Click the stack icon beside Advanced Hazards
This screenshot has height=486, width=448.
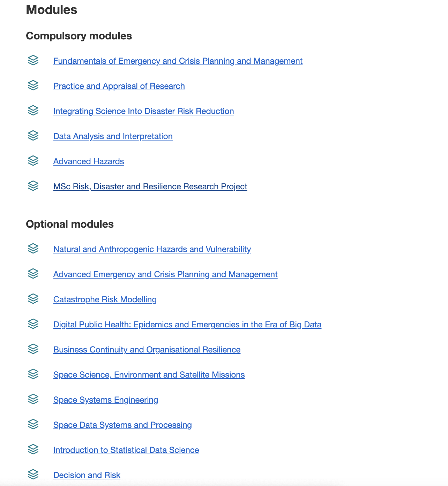33,161
